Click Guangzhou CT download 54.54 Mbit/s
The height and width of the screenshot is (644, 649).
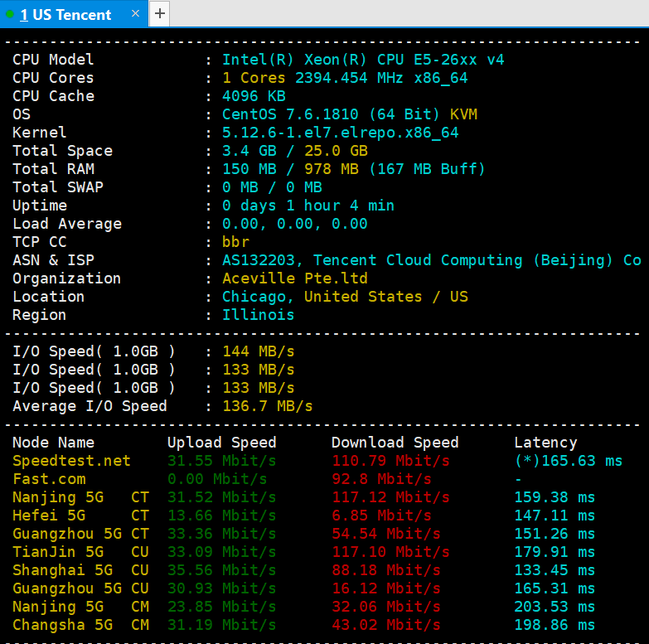[386, 534]
